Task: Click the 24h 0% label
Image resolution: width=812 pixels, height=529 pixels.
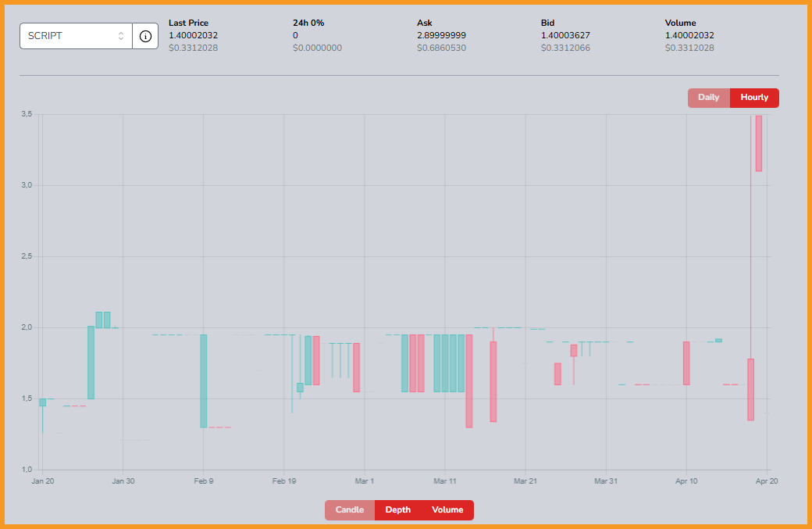Action: pos(308,23)
